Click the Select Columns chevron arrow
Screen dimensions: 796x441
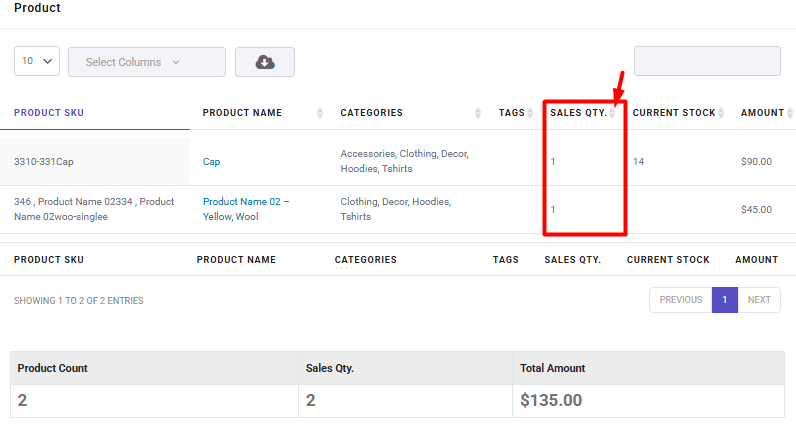point(176,62)
